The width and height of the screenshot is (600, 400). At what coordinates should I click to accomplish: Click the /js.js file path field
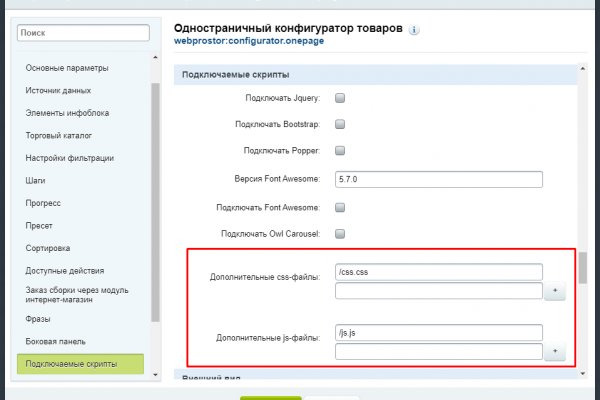pyautogui.click(x=437, y=333)
